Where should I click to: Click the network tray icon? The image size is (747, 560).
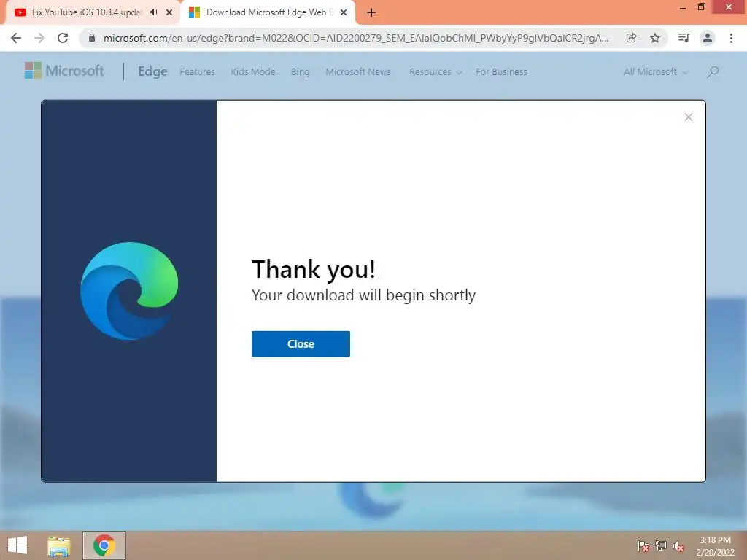661,546
